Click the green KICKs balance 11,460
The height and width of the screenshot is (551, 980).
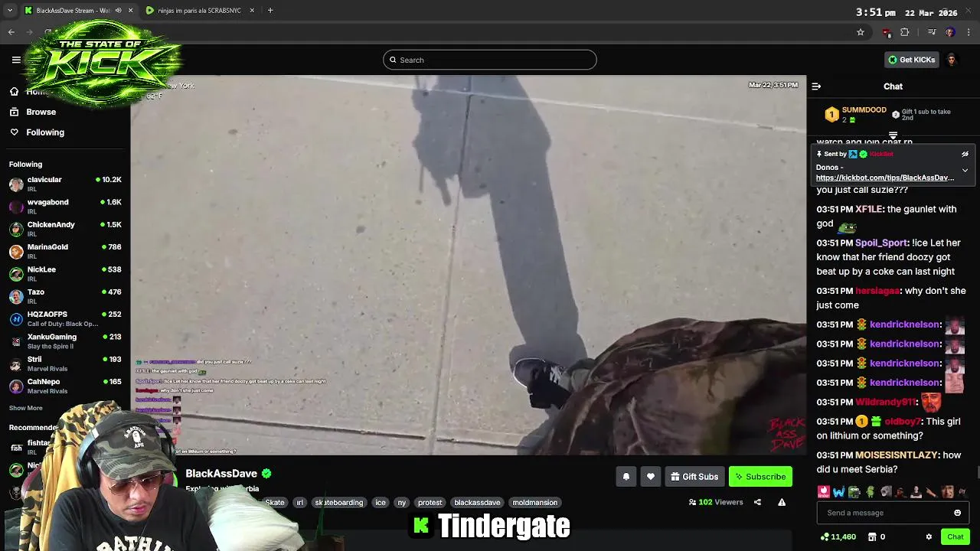(x=838, y=537)
